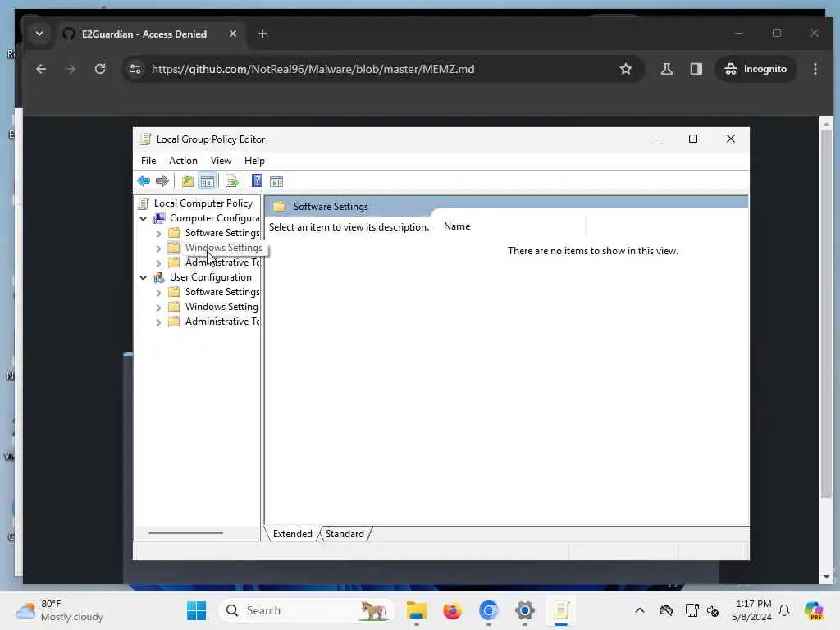Click the Forward arrow in Group Policy toolbar

(162, 181)
